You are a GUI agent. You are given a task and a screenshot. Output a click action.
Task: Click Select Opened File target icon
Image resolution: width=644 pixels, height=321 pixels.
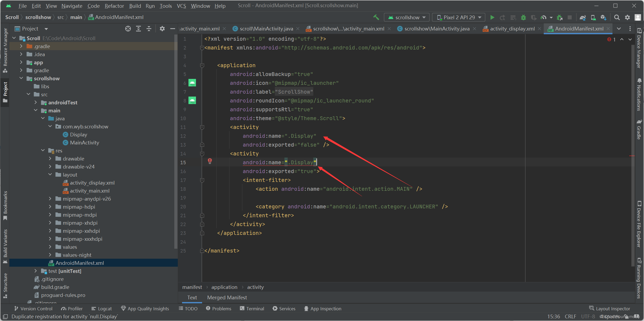click(128, 29)
